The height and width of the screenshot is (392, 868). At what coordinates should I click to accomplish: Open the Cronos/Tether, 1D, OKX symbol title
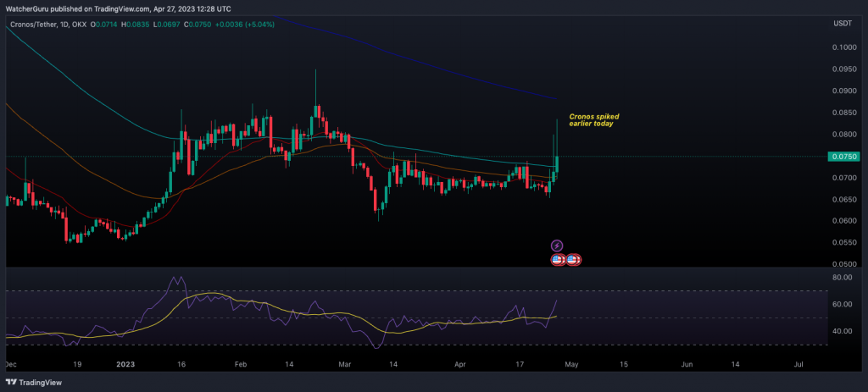(48, 25)
